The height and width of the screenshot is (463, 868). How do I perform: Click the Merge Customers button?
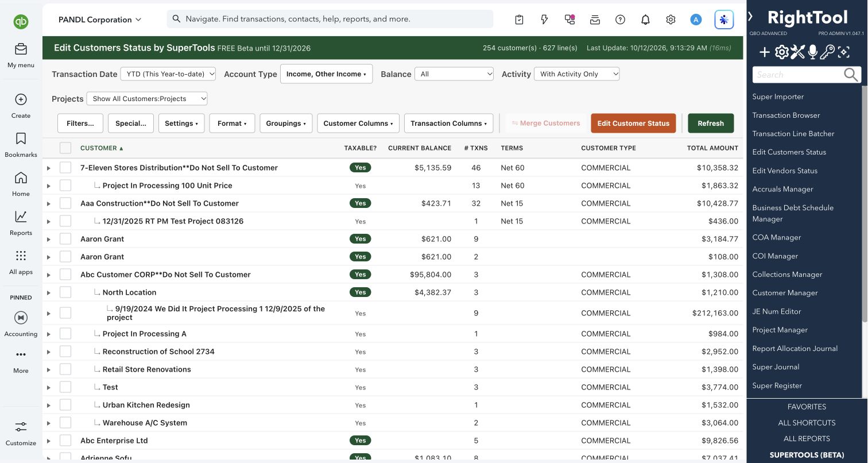point(546,123)
